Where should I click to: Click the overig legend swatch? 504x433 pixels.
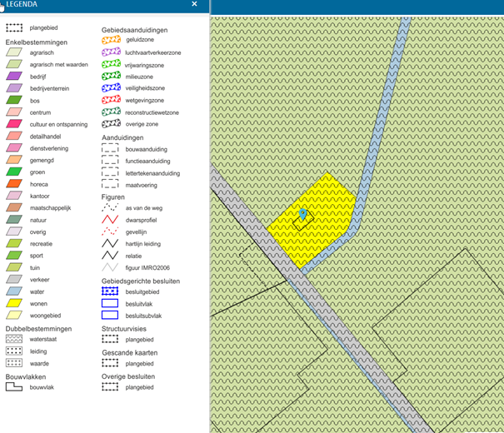[x=14, y=231]
